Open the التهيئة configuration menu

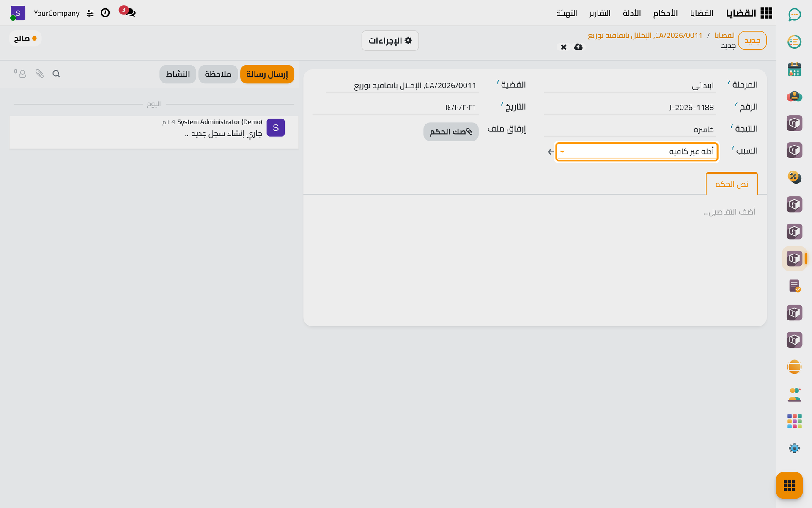coord(567,13)
